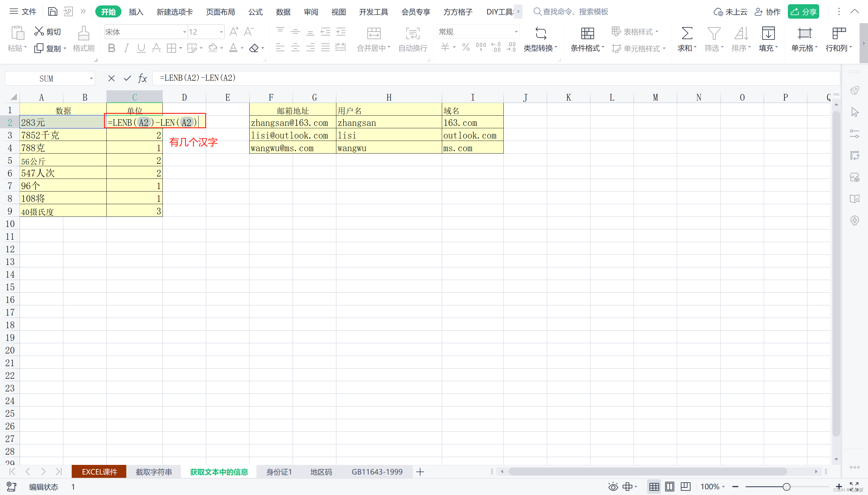Image resolution: width=868 pixels, height=495 pixels.
Task: Click the insert function fx icon
Action: [142, 79]
